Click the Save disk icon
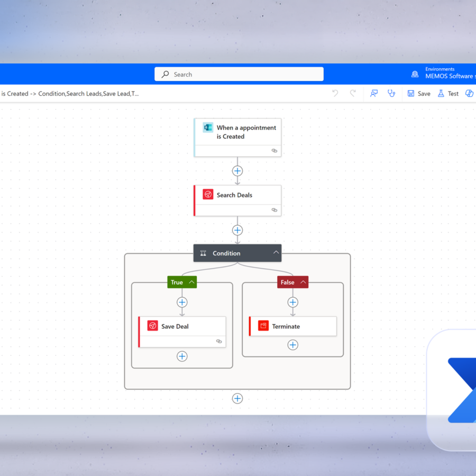The width and height of the screenshot is (476, 476). click(x=411, y=94)
